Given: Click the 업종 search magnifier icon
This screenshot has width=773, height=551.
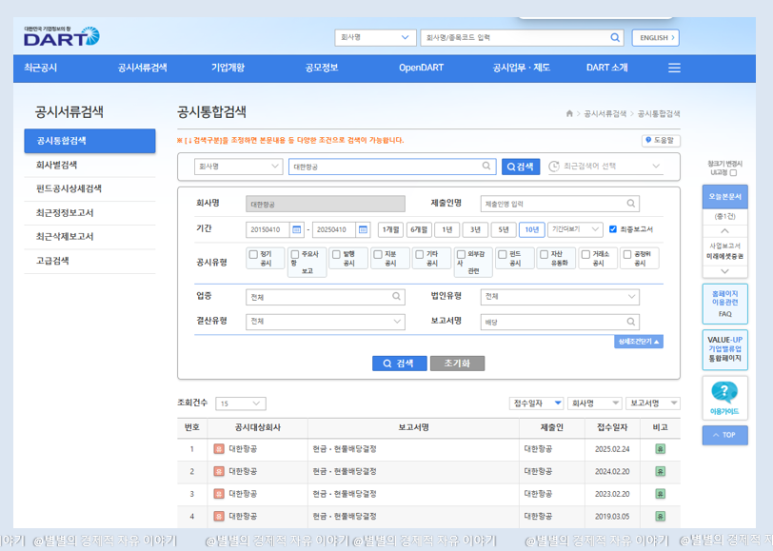Looking at the screenshot, I should [x=396, y=296].
